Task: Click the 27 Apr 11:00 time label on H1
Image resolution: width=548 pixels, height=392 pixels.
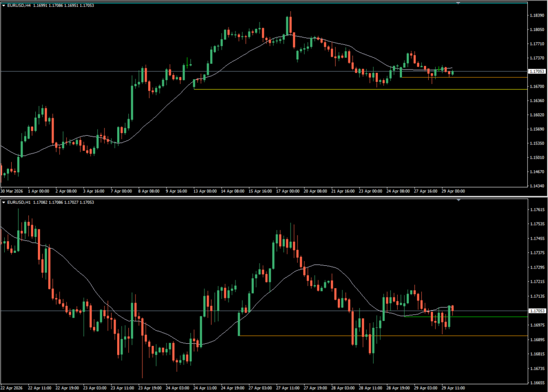Action: (287, 388)
